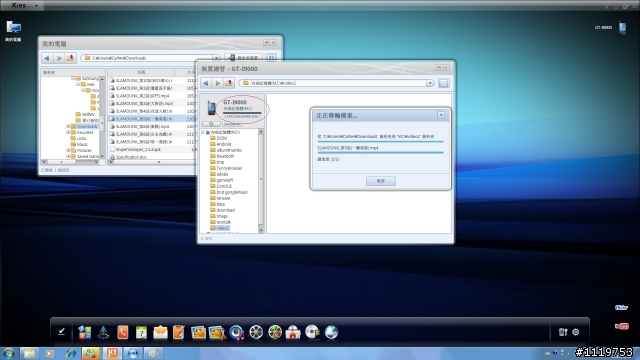Image resolution: width=640 pixels, height=360 pixels.
Task: Expand the Saved Games folder node
Action: pos(68,156)
